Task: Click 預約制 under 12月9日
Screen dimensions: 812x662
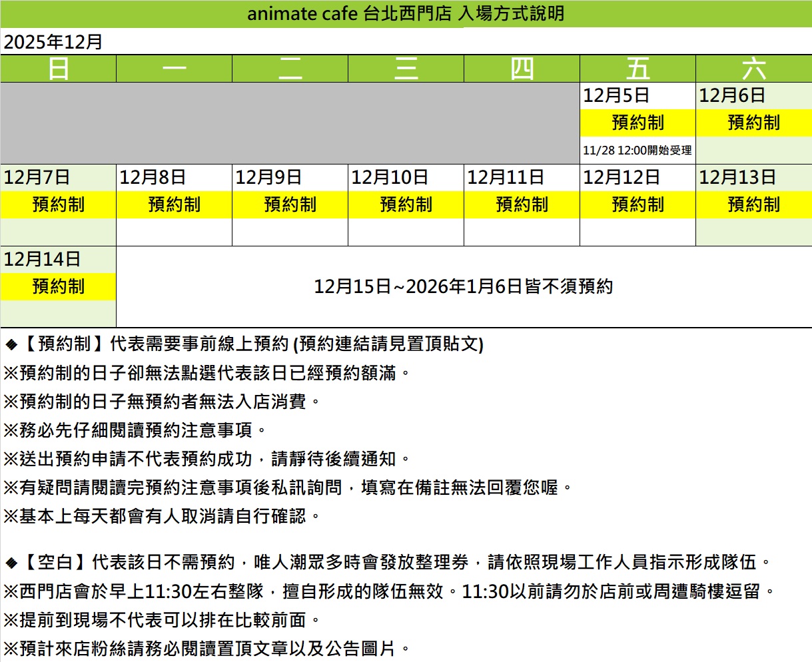Action: coord(290,204)
